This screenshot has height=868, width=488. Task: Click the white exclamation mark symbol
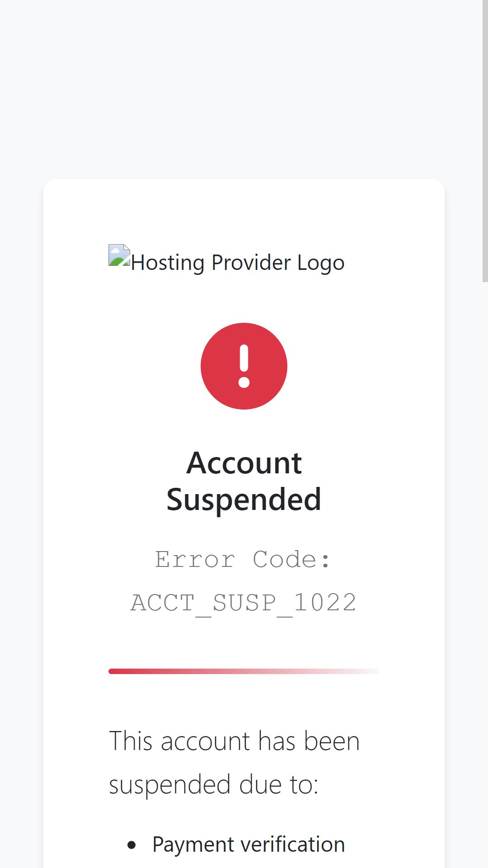(x=244, y=366)
